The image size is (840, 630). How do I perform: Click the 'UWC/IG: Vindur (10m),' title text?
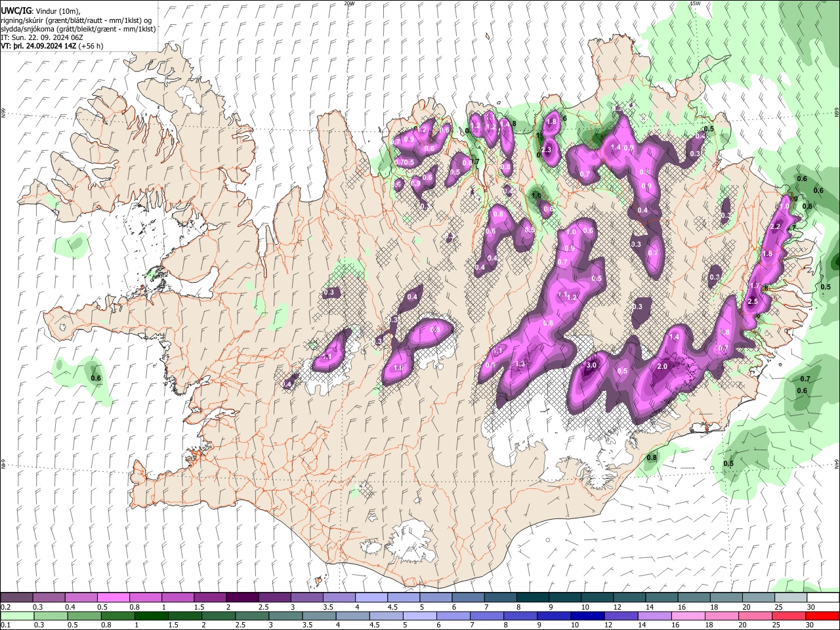click(39, 11)
